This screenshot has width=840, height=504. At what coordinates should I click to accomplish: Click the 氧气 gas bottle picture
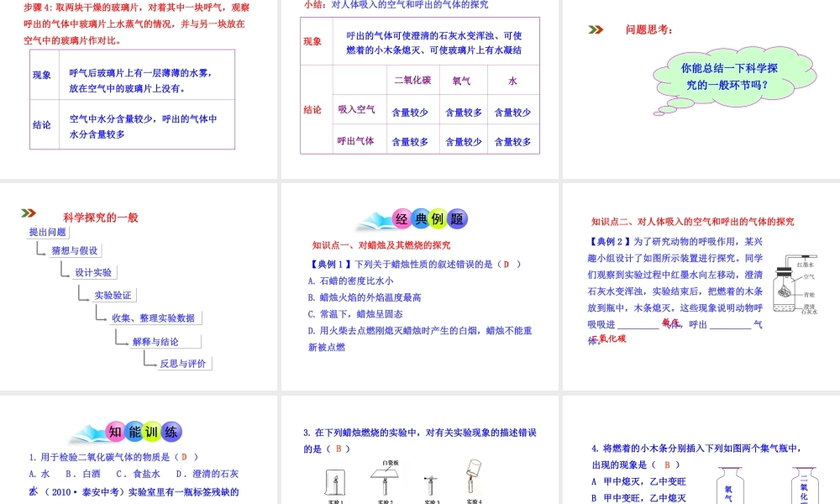(x=729, y=486)
